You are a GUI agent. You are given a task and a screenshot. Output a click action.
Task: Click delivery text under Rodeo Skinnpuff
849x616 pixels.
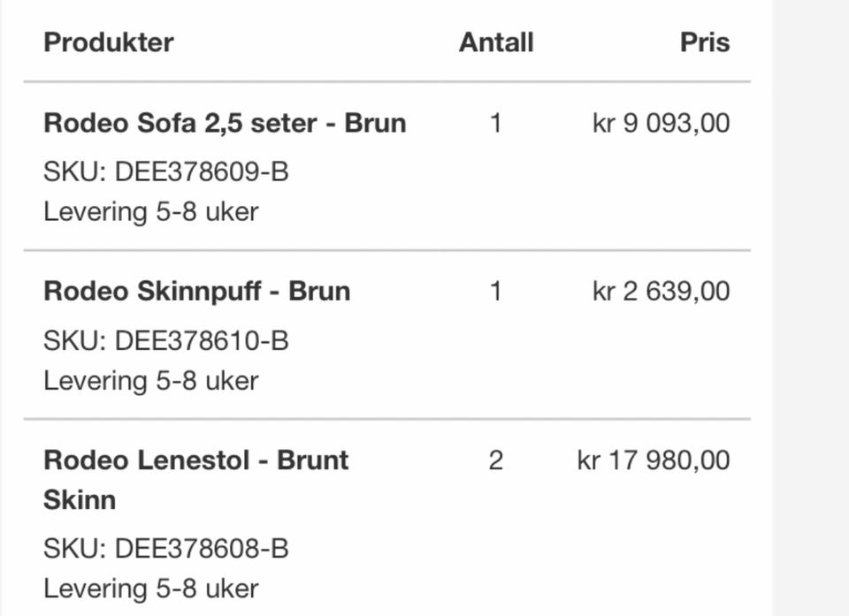click(x=151, y=381)
